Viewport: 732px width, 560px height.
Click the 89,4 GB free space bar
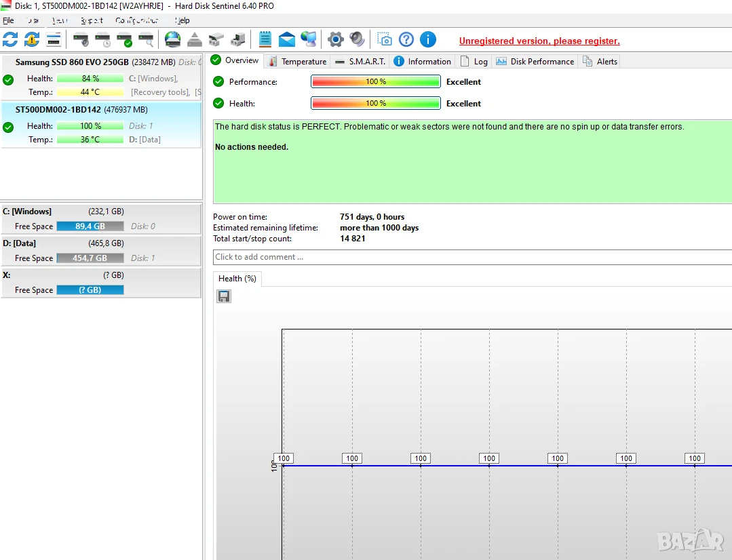90,226
